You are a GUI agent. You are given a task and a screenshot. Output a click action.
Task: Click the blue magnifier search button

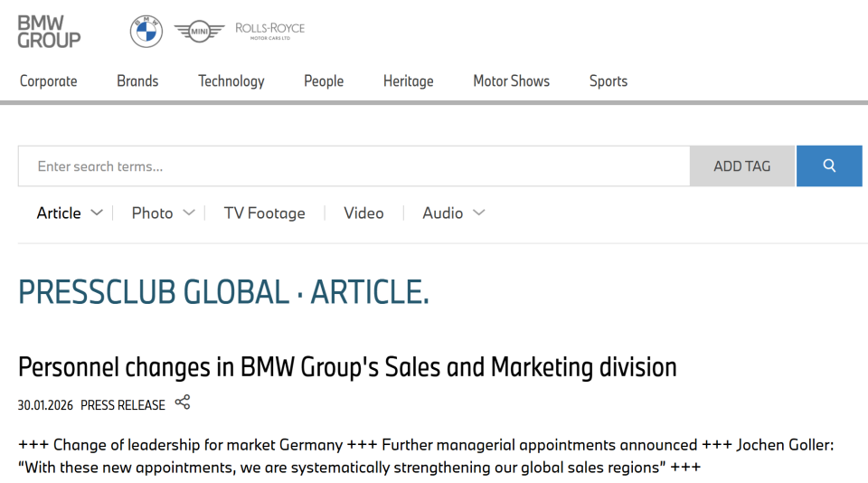click(829, 166)
